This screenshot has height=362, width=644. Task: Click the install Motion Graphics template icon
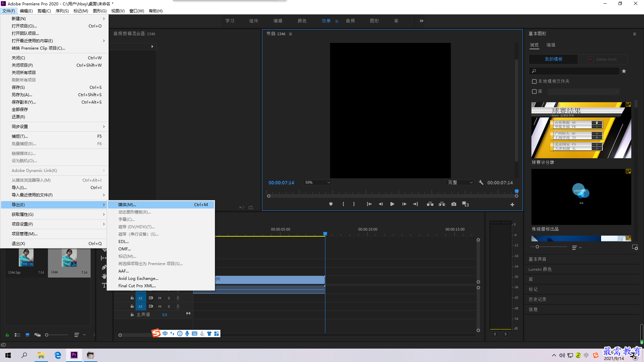click(x=635, y=247)
